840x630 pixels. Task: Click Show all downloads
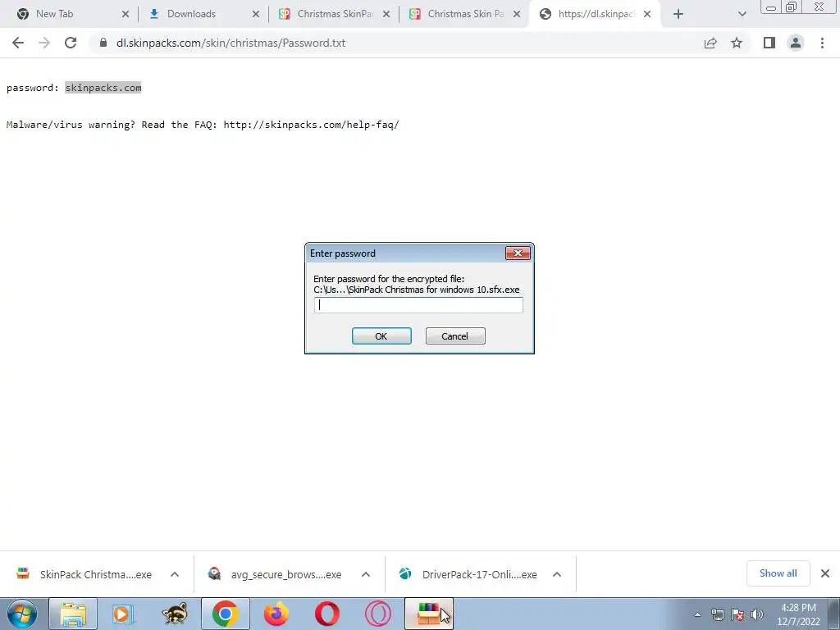(778, 573)
